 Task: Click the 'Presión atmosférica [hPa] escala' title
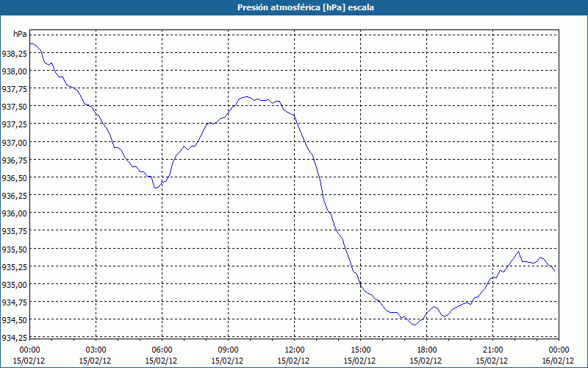[x=306, y=7]
